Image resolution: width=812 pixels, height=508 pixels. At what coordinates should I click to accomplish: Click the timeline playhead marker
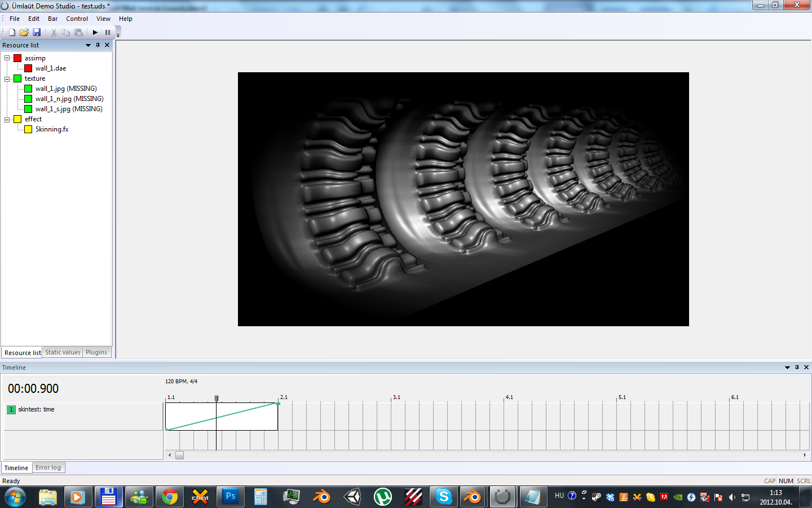click(x=217, y=398)
